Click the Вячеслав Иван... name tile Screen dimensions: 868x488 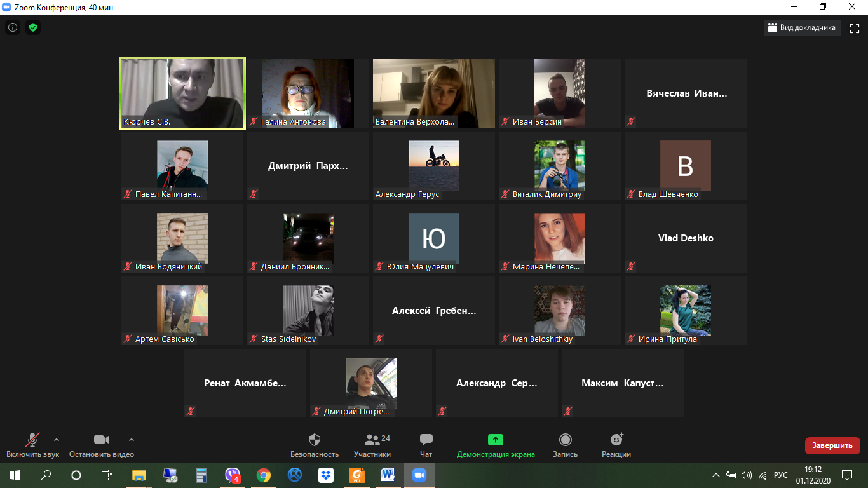(x=686, y=93)
